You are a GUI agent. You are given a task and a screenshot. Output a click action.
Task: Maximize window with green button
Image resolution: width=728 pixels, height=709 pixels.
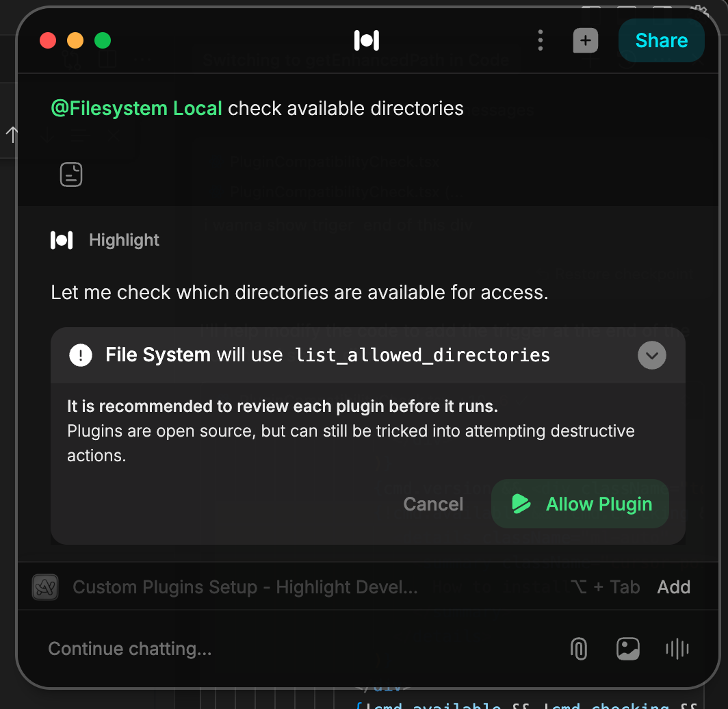point(103,40)
